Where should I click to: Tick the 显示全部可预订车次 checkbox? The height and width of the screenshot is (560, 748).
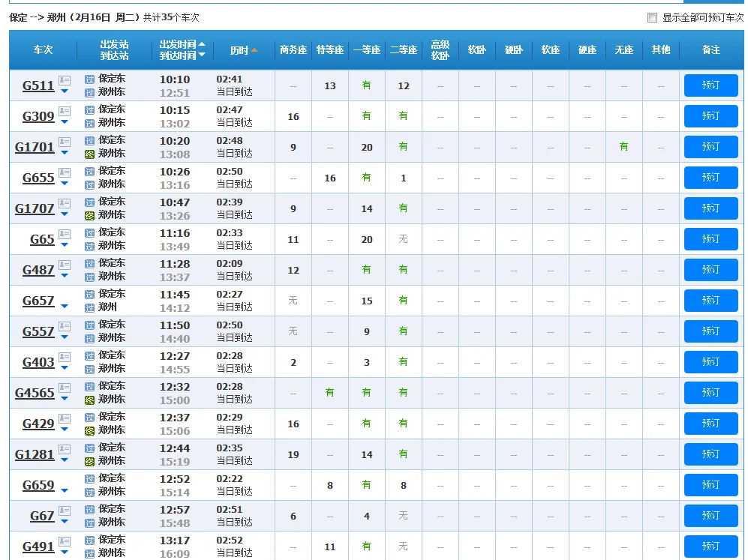652,18
